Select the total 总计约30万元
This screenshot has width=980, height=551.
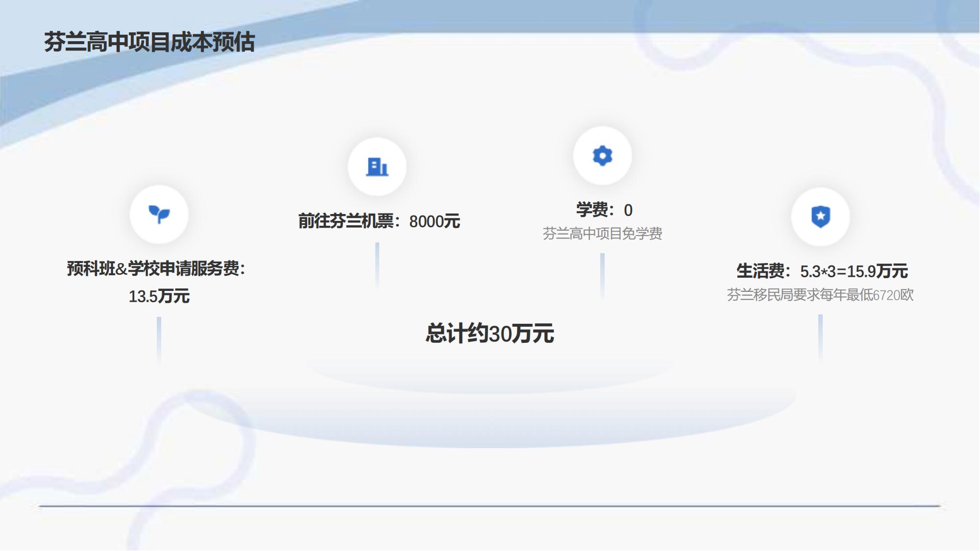pyautogui.click(x=490, y=334)
